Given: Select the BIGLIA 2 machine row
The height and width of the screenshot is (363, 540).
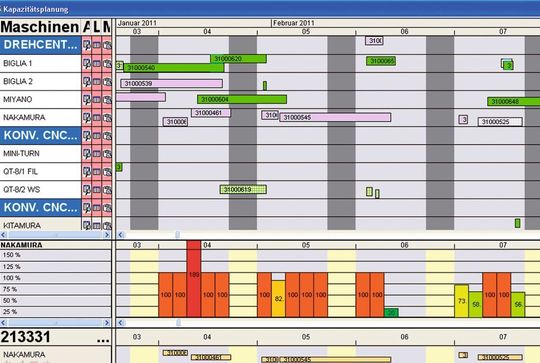Looking at the screenshot, I should click(x=41, y=82).
